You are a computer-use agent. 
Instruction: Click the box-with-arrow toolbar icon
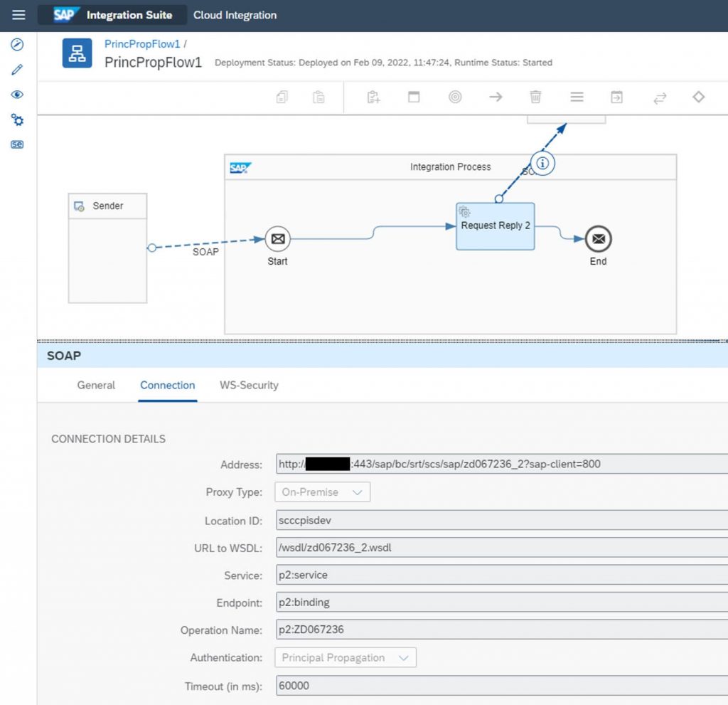tap(616, 97)
